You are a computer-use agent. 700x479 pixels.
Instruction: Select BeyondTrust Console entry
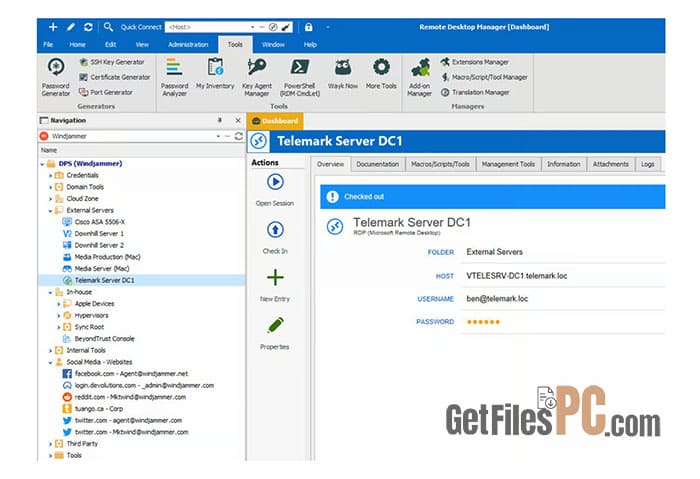[x=99, y=339]
